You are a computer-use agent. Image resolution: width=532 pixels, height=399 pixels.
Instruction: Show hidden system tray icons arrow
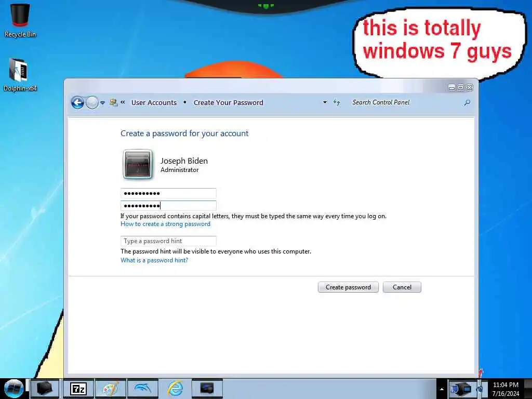click(x=442, y=389)
